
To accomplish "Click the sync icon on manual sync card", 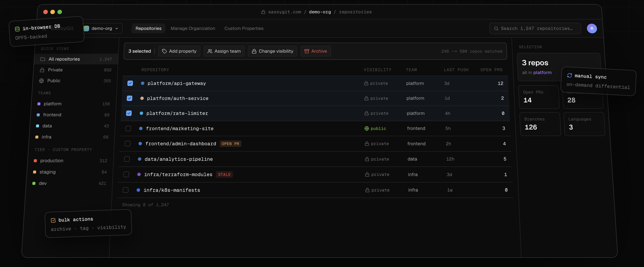I will (x=570, y=75).
